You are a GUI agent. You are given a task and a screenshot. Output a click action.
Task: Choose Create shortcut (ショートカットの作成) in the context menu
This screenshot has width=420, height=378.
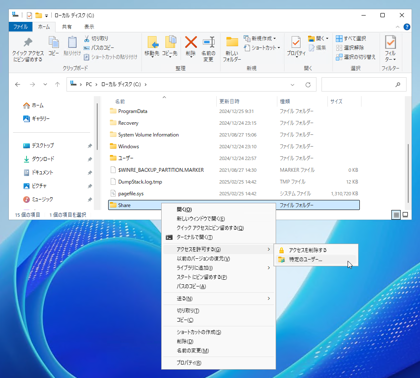point(219,332)
